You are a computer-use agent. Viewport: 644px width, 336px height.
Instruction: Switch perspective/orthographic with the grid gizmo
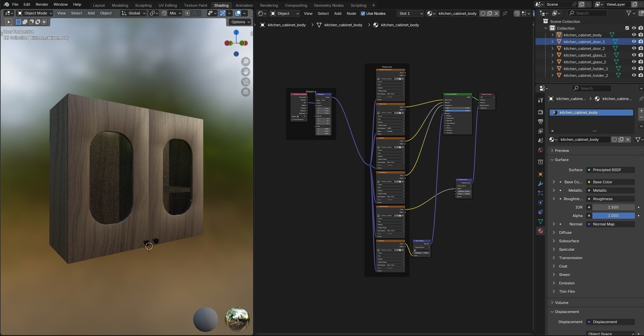coord(246,92)
